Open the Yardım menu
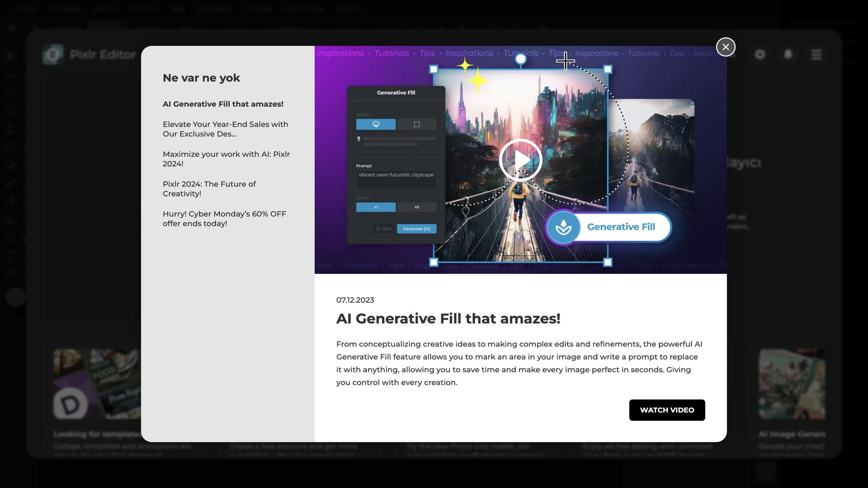This screenshot has width=868, height=488. [349, 8]
